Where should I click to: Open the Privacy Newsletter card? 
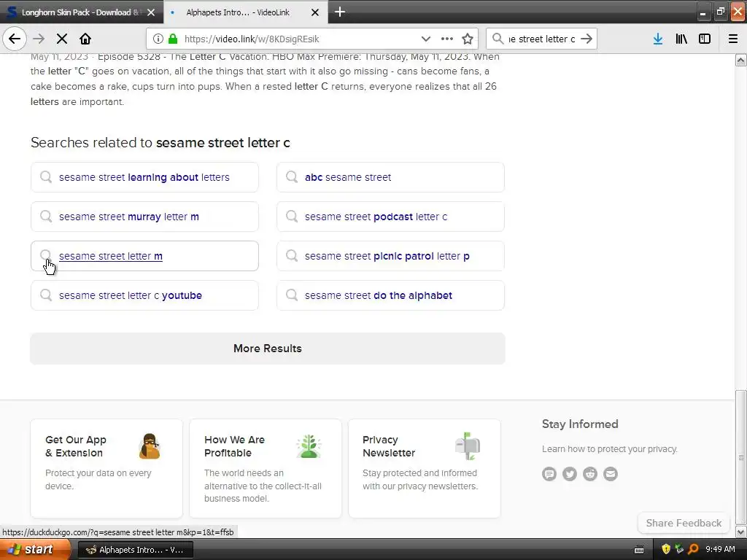pos(425,468)
